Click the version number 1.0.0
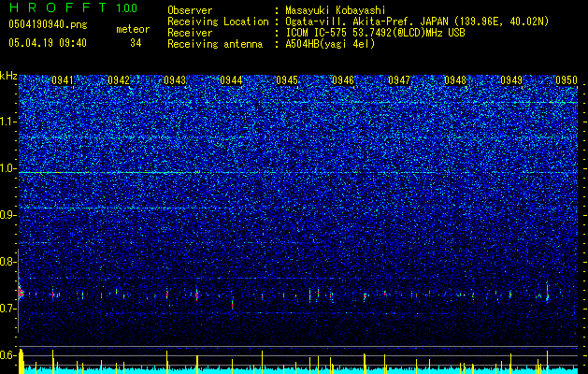This screenshot has width=588, height=374. coord(126,7)
